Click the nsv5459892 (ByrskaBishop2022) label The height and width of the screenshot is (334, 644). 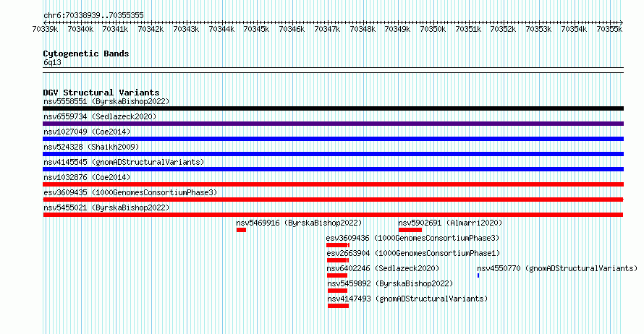390,283
